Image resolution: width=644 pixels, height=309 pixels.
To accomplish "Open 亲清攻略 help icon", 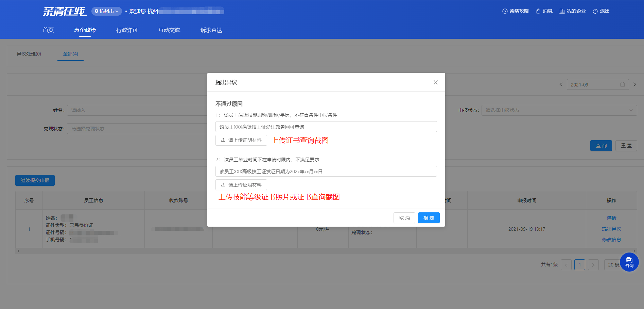I will 505,11.
